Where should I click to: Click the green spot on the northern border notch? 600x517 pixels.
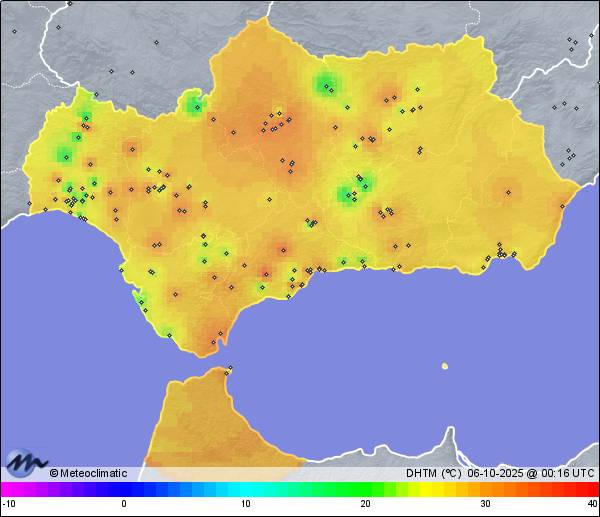pos(194,101)
